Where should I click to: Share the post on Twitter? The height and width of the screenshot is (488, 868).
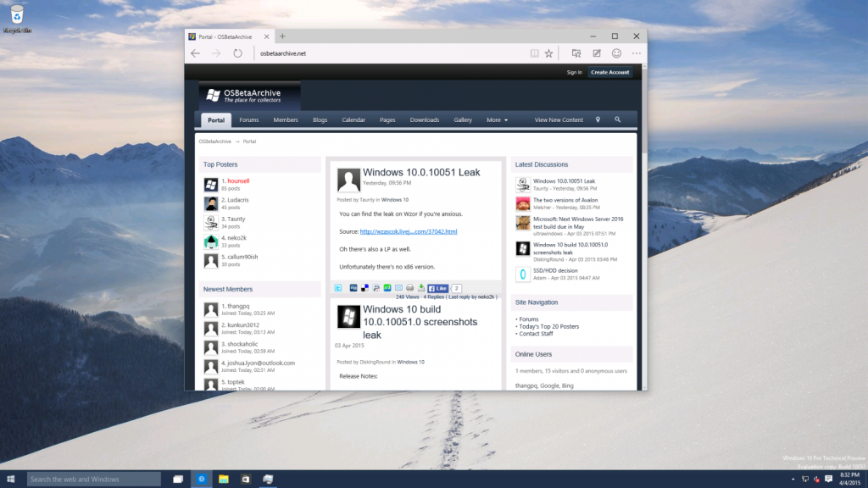pyautogui.click(x=338, y=288)
